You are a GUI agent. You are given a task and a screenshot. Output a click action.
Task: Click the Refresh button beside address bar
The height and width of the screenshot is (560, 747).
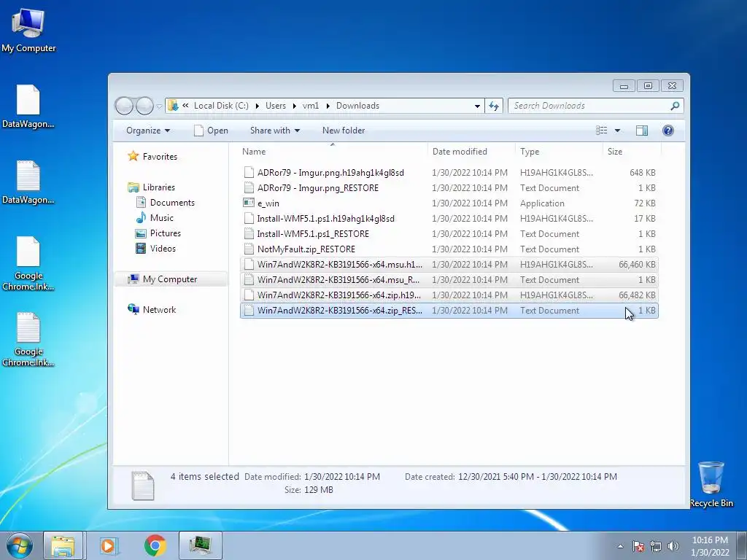[x=494, y=106]
